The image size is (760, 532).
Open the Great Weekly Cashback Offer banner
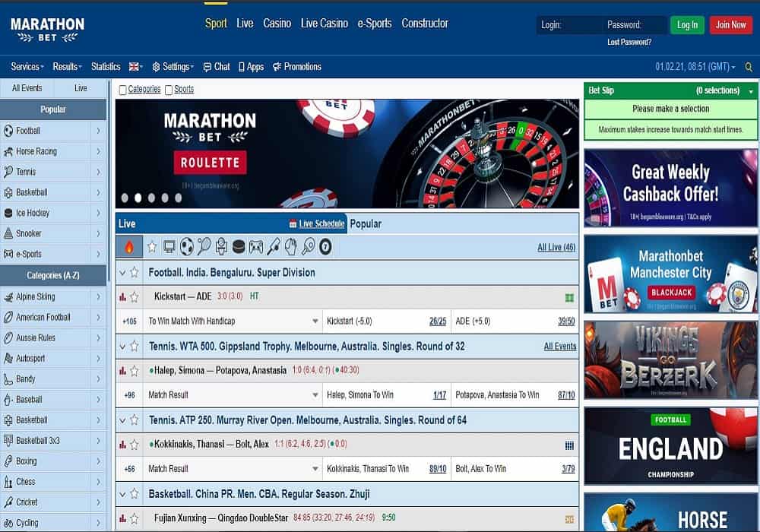point(670,188)
